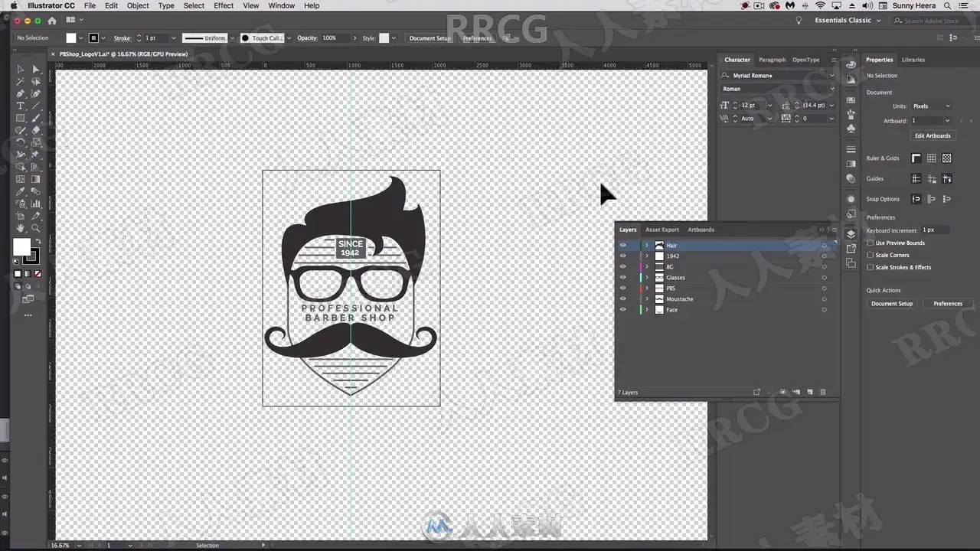Expand the Face layer
Viewport: 980px width, 551px height.
coord(647,310)
